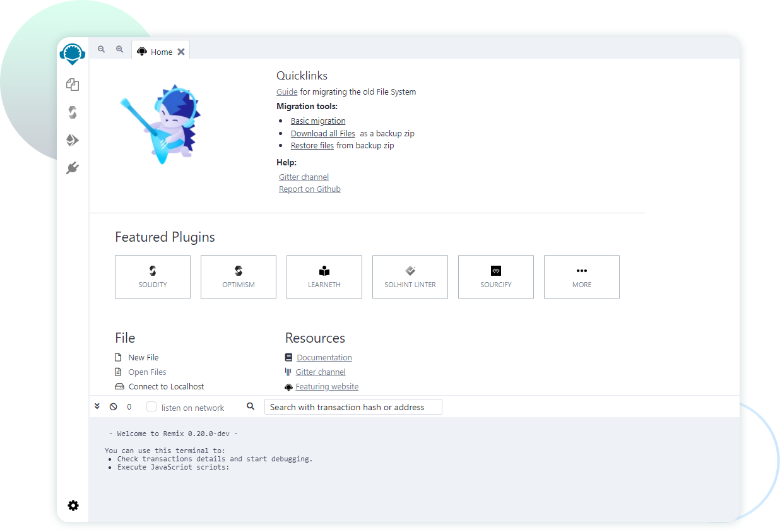This screenshot has height=532, width=780.
Task: Launch the SOLHINT LINTER plugin
Action: click(x=410, y=276)
